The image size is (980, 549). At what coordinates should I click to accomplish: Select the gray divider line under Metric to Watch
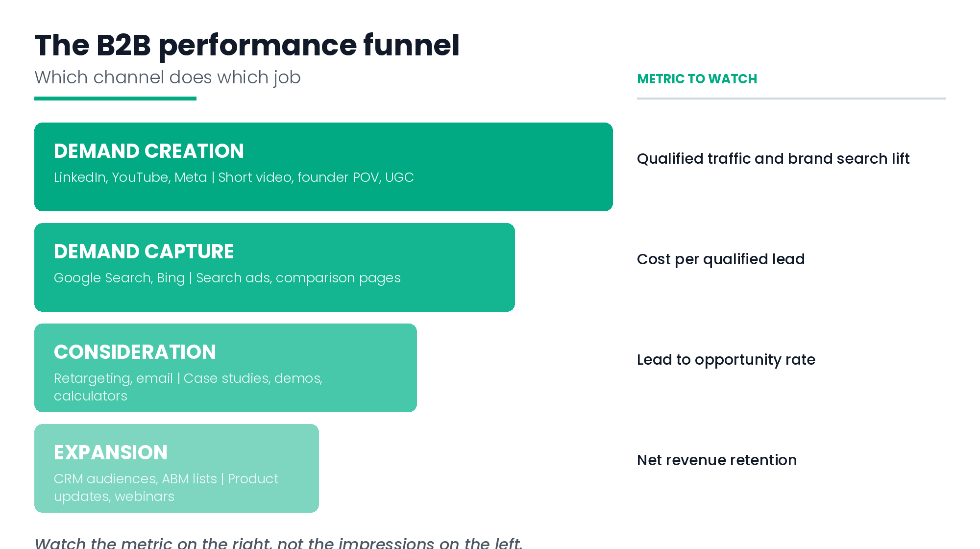point(791,99)
